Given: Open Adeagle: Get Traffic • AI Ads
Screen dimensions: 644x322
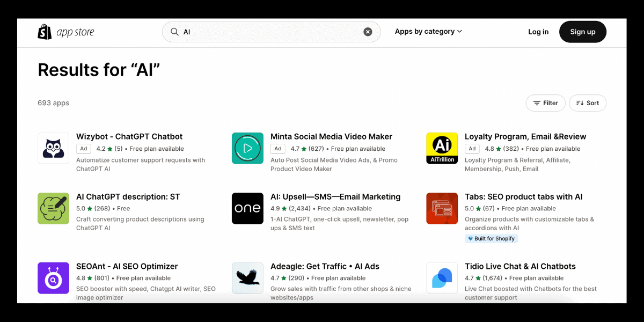Looking at the screenshot, I should click(325, 267).
